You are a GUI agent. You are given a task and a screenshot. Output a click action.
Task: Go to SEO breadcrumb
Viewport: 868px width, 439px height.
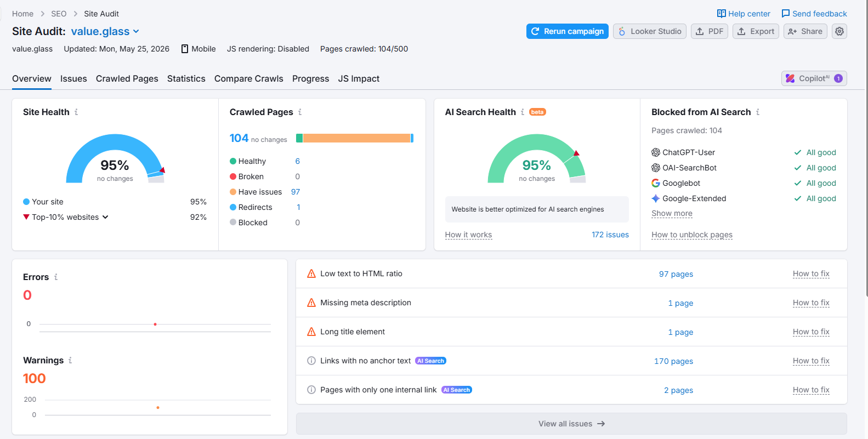pyautogui.click(x=59, y=14)
